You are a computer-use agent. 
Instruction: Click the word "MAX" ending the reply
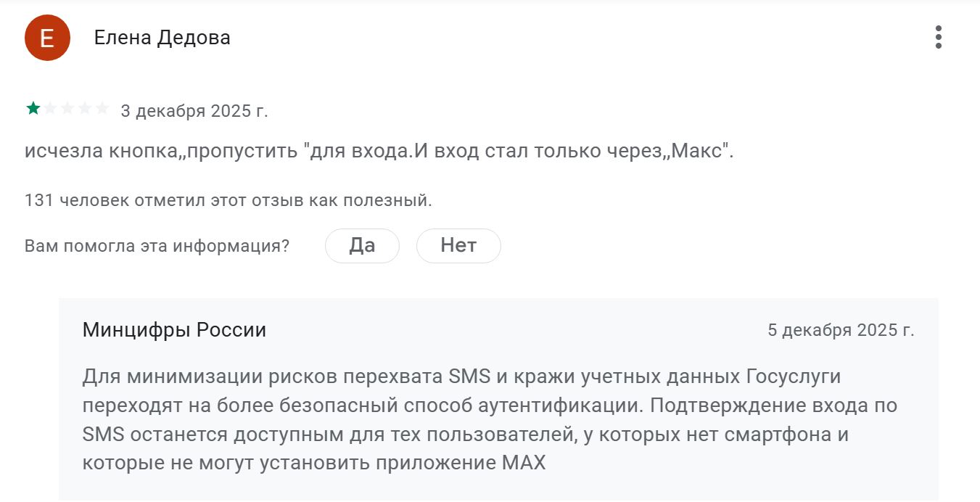[523, 463]
